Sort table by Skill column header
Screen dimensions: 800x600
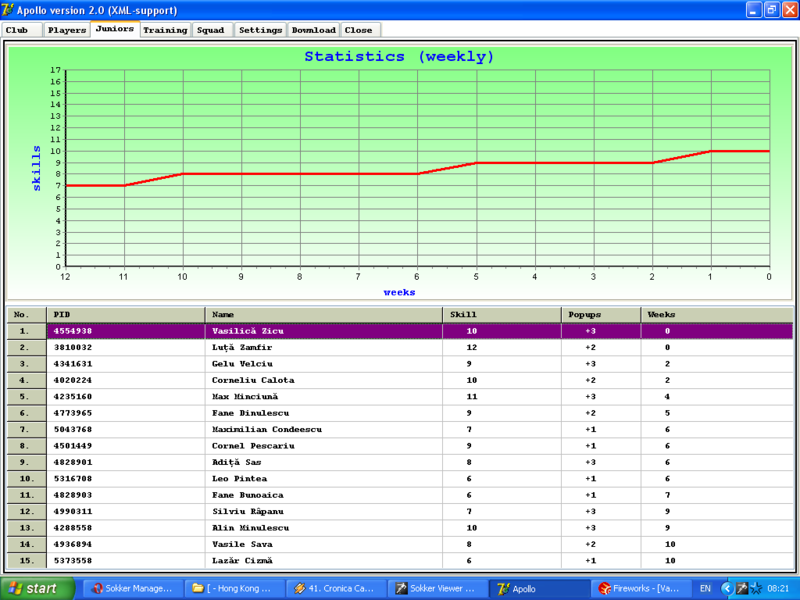tap(502, 314)
